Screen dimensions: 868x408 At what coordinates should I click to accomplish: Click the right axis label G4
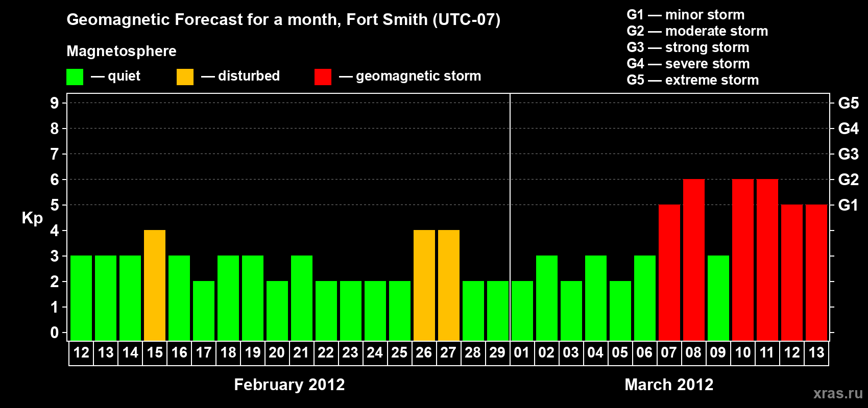click(849, 129)
